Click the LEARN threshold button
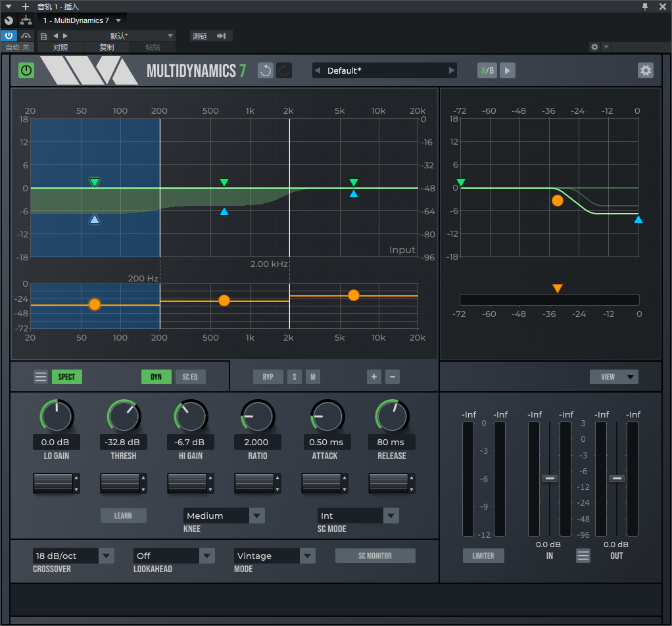 [124, 516]
